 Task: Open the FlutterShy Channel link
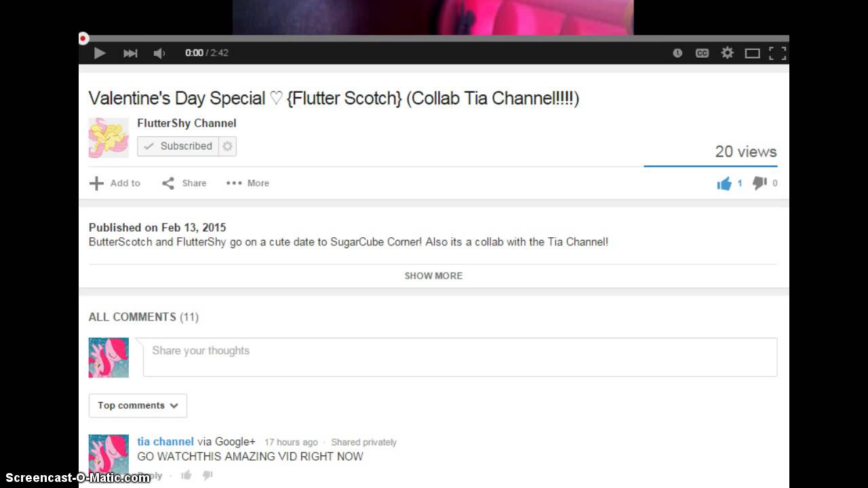click(x=186, y=123)
